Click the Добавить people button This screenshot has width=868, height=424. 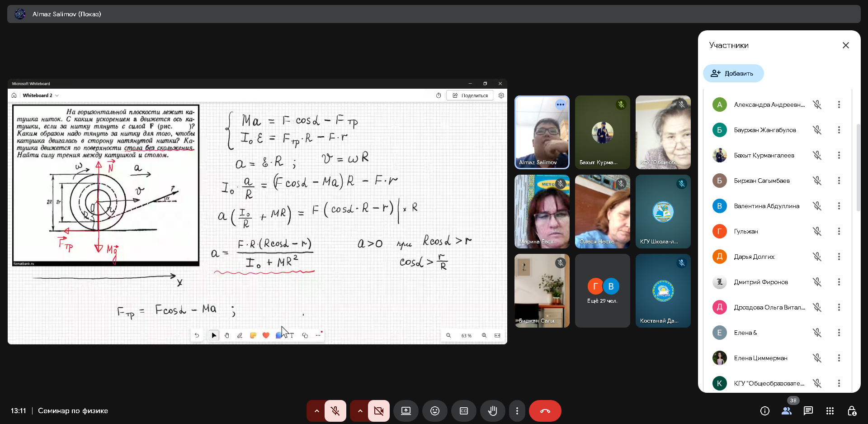733,73
